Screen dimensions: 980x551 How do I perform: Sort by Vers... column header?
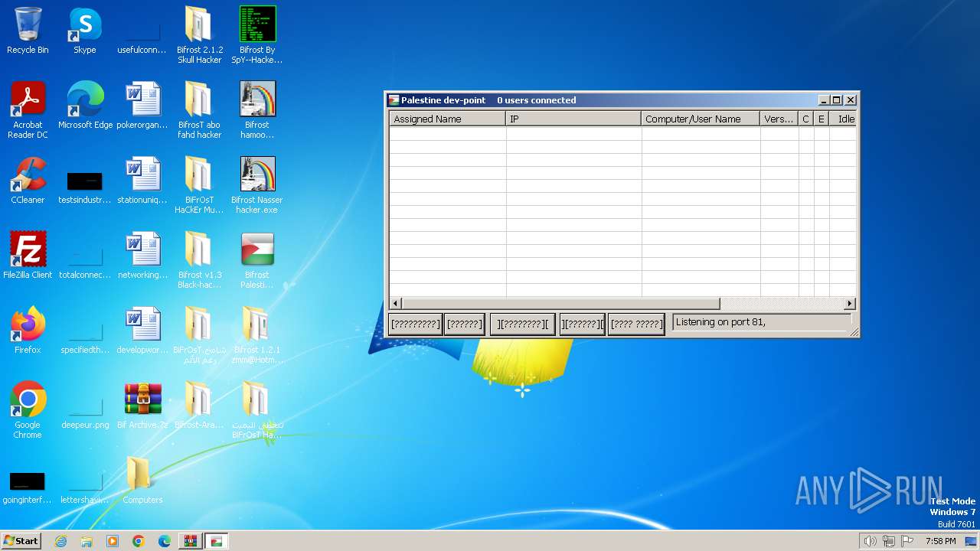pyautogui.click(x=779, y=119)
